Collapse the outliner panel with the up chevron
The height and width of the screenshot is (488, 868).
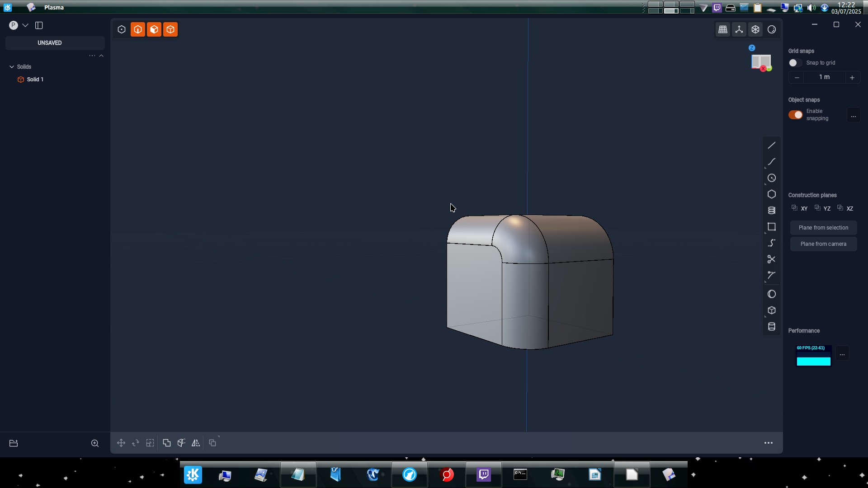point(101,56)
